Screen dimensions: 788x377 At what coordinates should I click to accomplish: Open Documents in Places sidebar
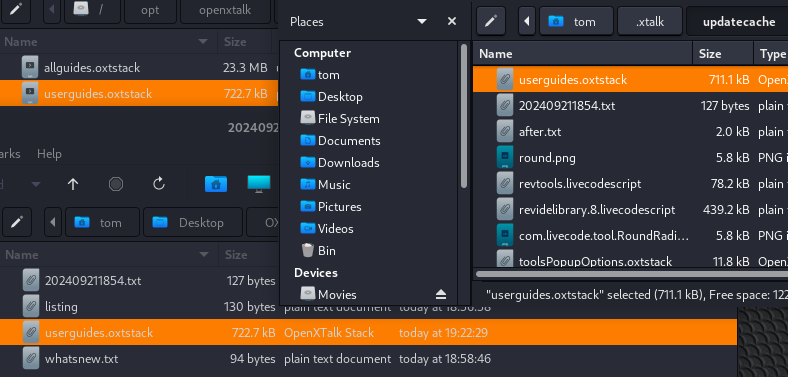tap(340, 141)
